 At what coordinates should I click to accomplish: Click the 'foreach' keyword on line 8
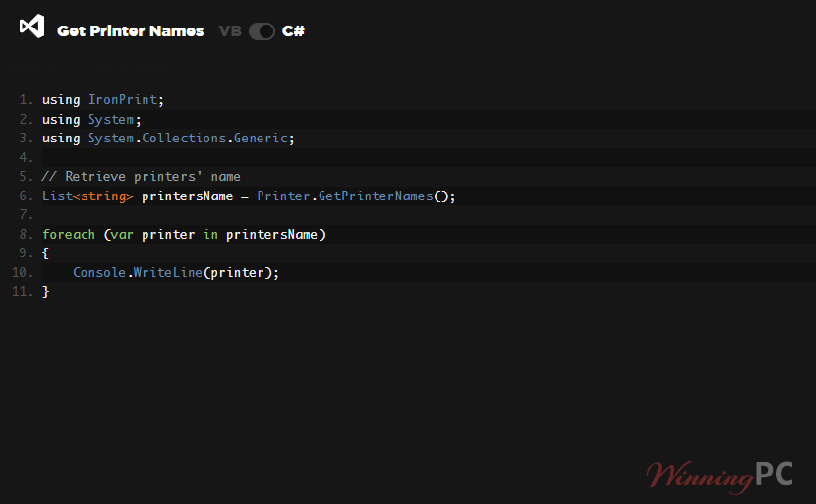pos(69,235)
